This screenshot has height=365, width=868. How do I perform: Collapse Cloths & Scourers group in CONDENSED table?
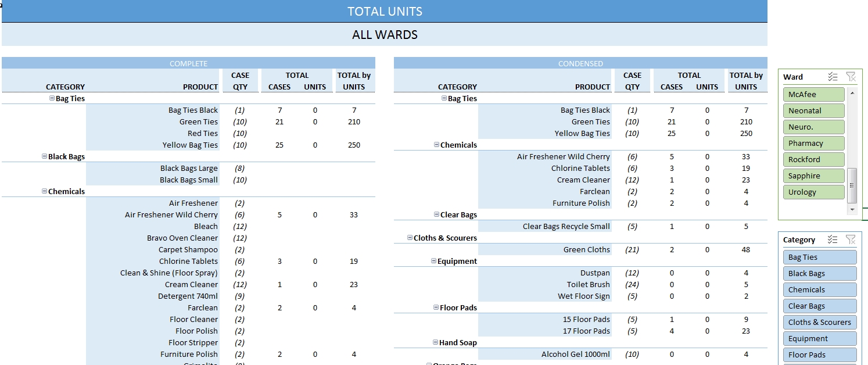[x=410, y=238]
